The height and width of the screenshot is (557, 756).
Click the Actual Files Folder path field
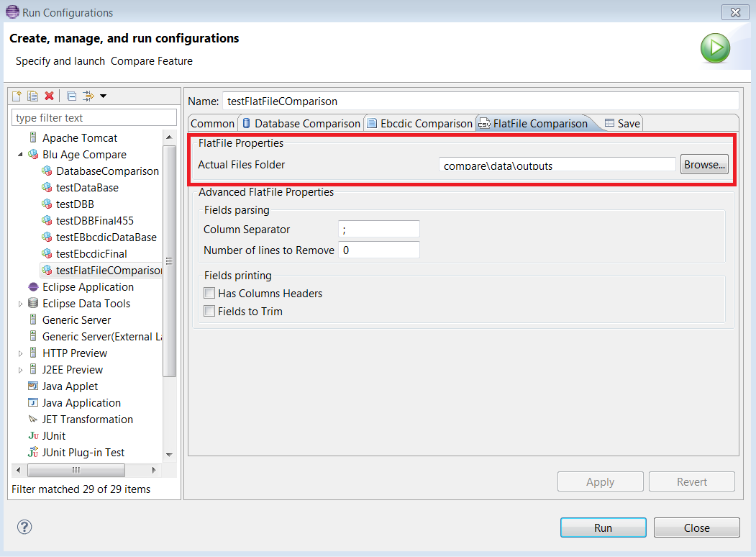pos(557,165)
